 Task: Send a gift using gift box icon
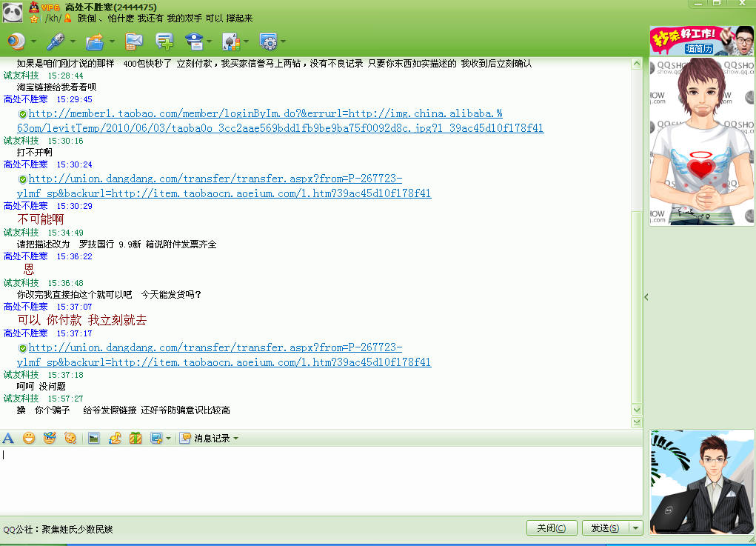136,438
